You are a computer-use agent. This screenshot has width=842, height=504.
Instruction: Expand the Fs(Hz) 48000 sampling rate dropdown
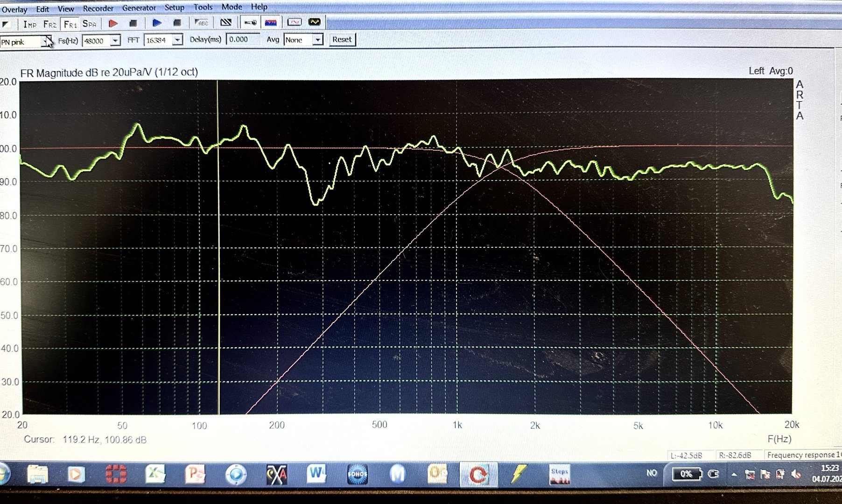pyautogui.click(x=115, y=41)
